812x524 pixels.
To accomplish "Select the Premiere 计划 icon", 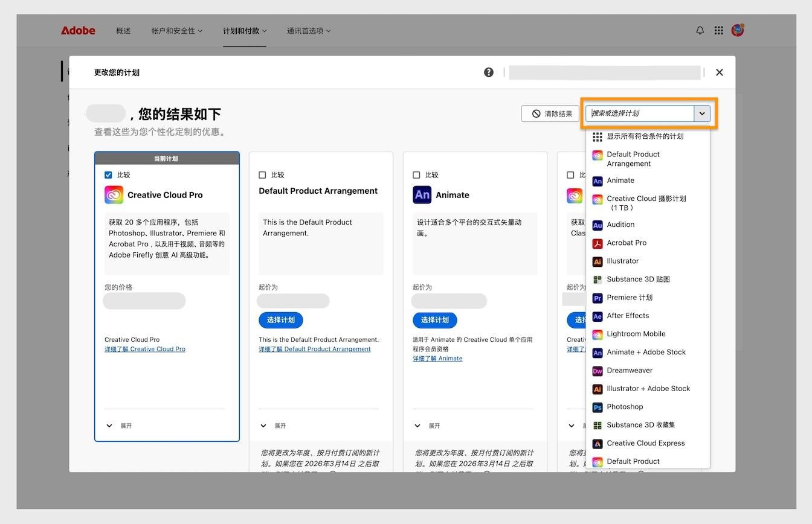I will tap(598, 298).
